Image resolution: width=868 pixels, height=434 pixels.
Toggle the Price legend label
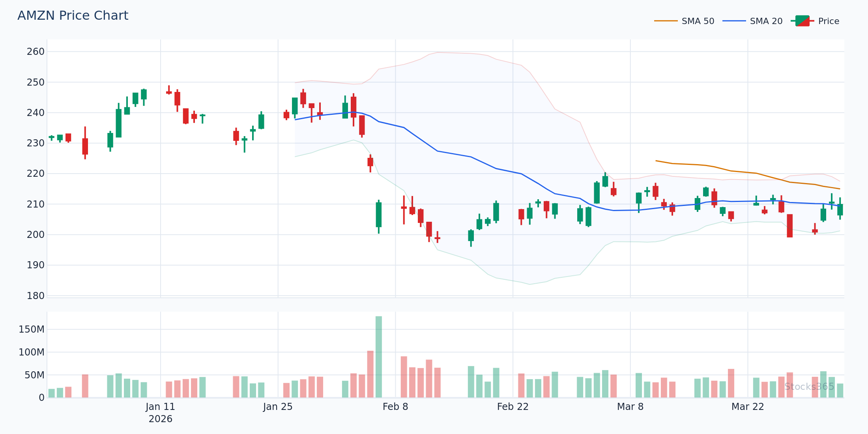829,21
